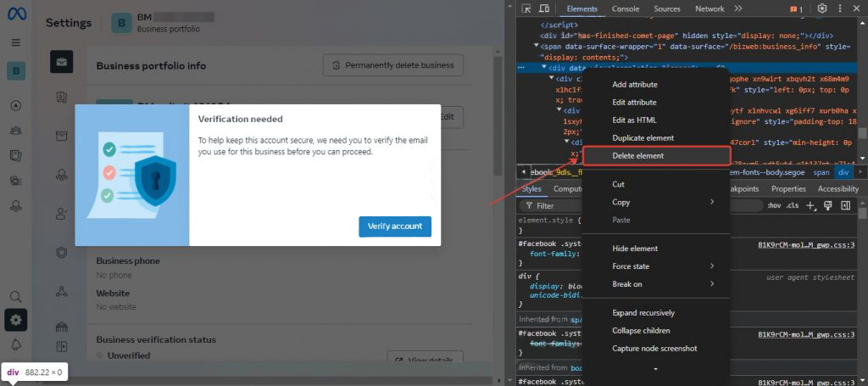Open the hamburger menu in Meta sidebar
Screen dimensions: 868x386
[15, 42]
